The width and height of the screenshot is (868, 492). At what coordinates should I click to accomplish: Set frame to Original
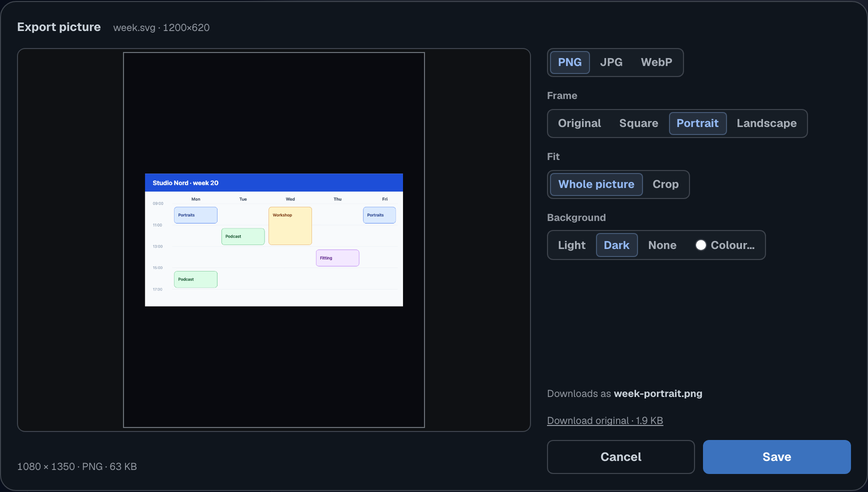point(579,124)
